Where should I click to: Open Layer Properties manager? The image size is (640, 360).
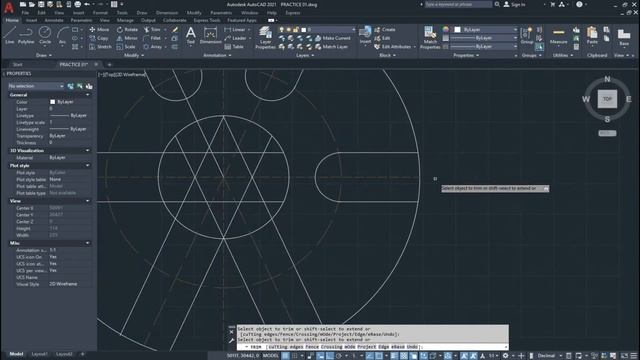click(x=265, y=38)
